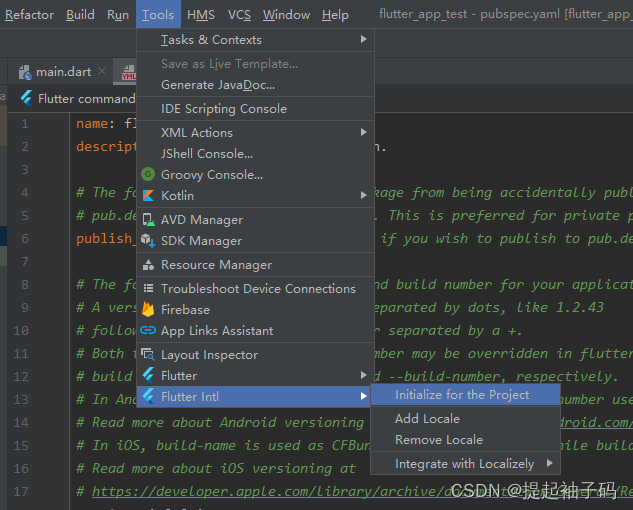Select Troubleshoot Device Connections

click(x=256, y=288)
